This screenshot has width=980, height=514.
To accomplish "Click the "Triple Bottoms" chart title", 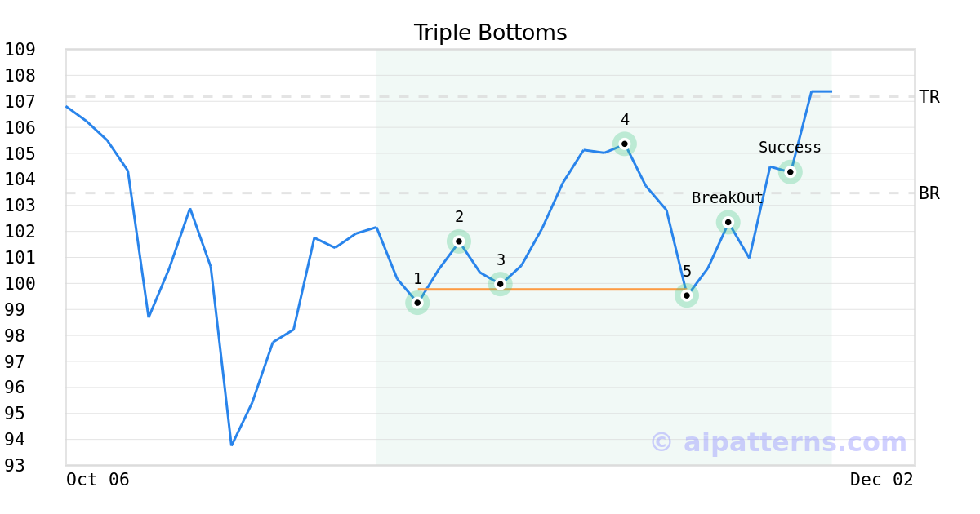I will click(x=490, y=33).
